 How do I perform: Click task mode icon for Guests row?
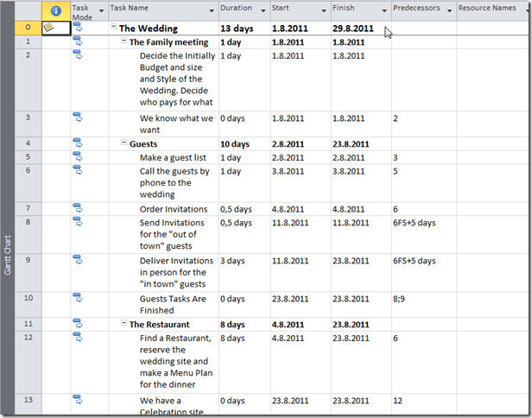tap(78, 143)
